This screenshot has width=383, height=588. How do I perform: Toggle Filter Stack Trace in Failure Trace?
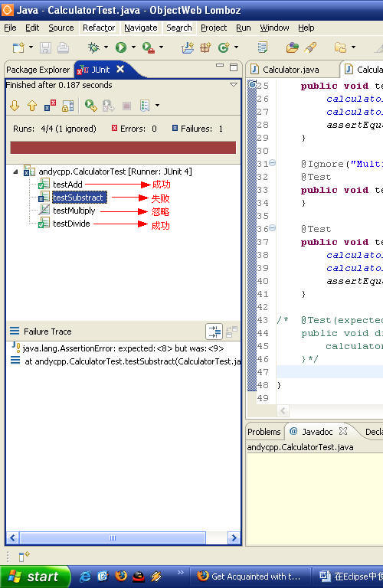214,332
